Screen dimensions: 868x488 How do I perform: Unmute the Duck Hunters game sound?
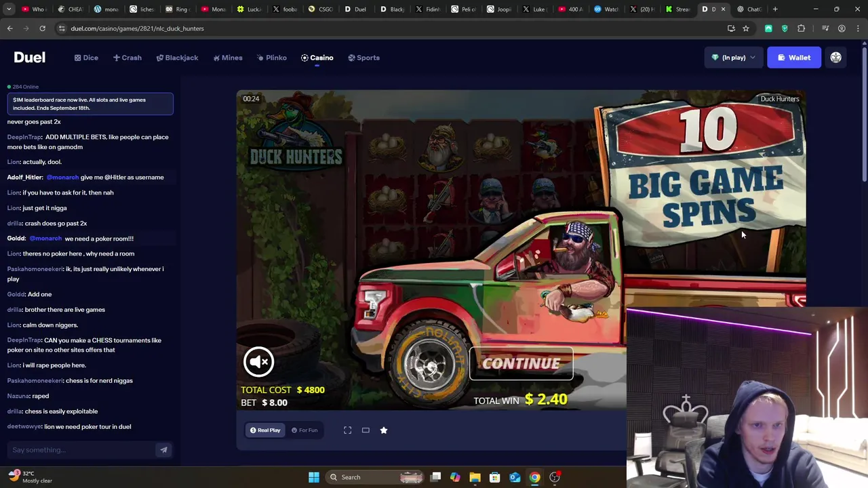(258, 362)
